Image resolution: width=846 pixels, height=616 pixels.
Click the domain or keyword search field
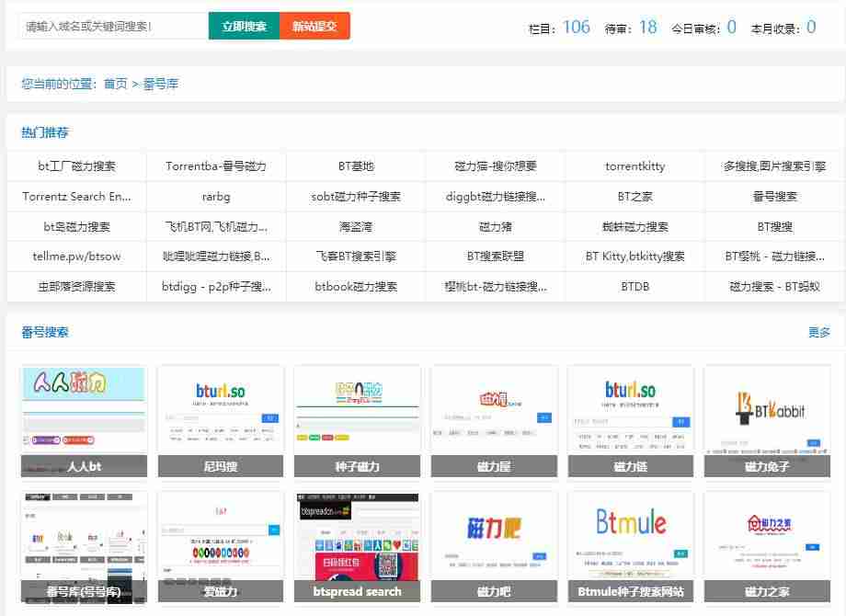tap(114, 26)
